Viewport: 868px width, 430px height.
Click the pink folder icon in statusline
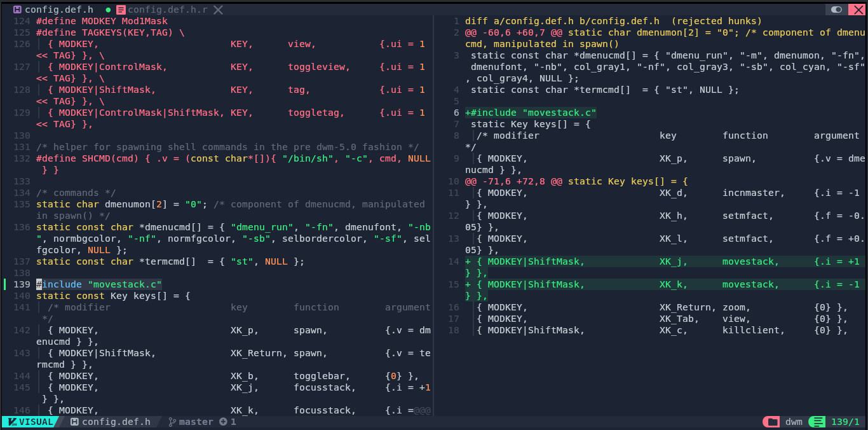[x=771, y=422]
